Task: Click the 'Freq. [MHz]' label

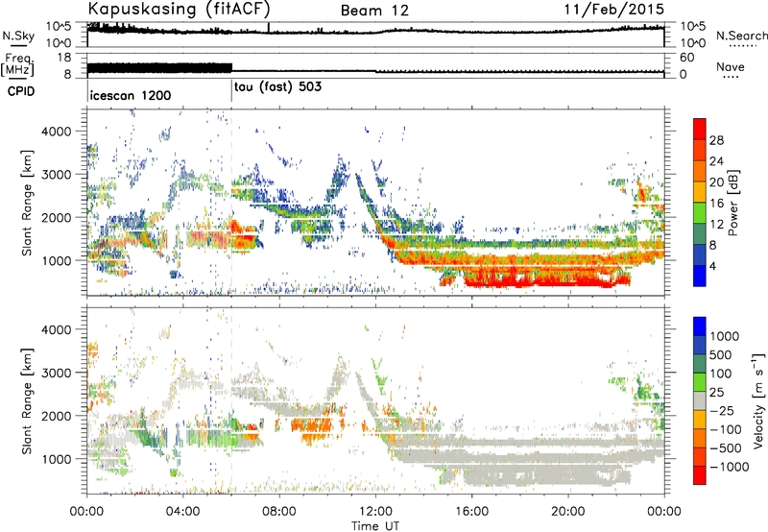Action: (17, 64)
